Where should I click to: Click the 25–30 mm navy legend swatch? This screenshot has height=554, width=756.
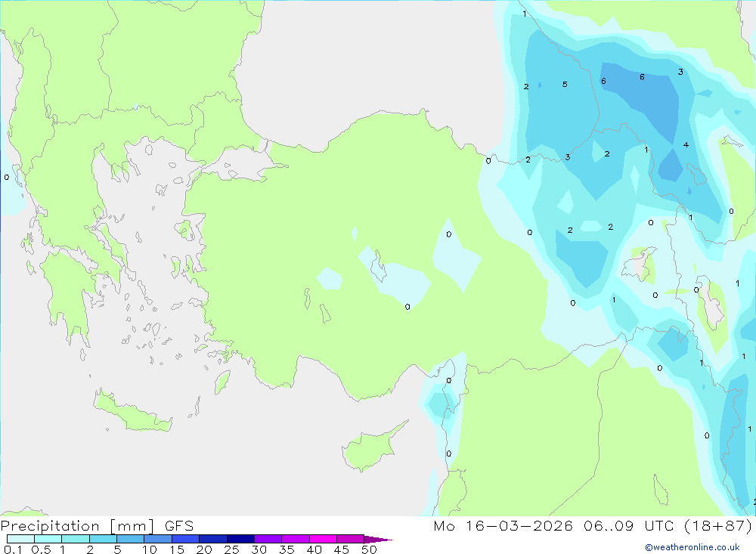tap(240, 539)
